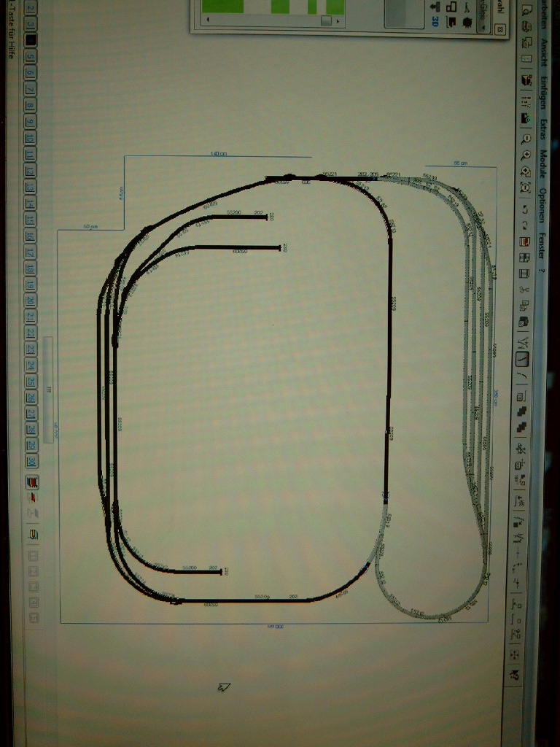Toggle layer 10 button
The image size is (560, 747).
31,139
